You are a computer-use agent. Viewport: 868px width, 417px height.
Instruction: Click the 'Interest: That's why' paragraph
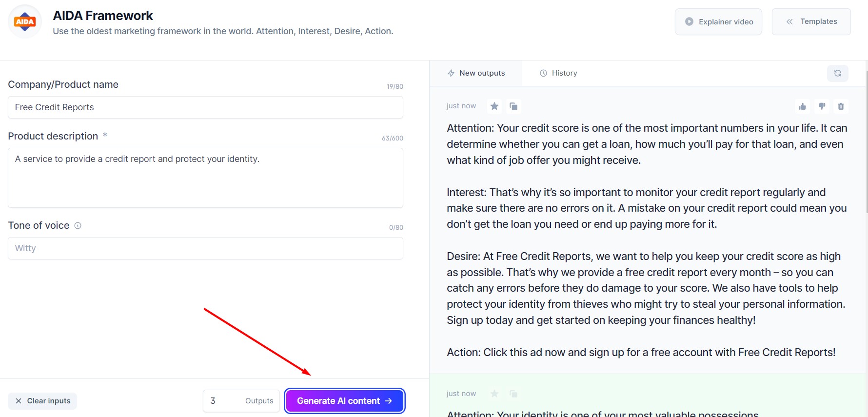pyautogui.click(x=647, y=208)
